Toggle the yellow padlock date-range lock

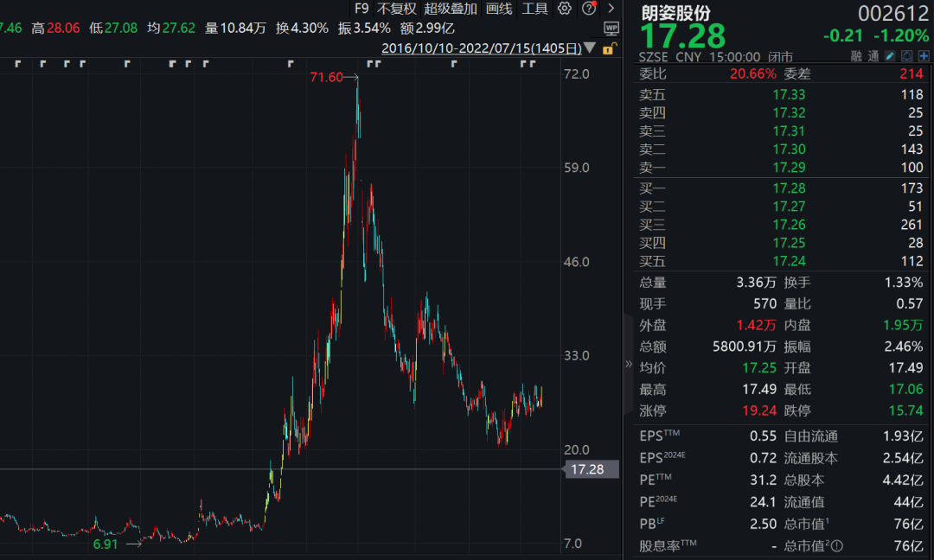click(x=609, y=48)
